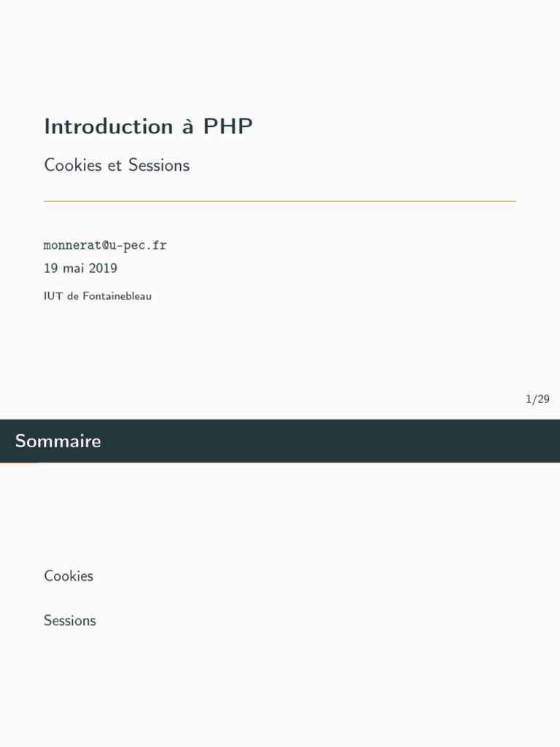Click the 1/29 page number
560x747 pixels.
click(537, 399)
